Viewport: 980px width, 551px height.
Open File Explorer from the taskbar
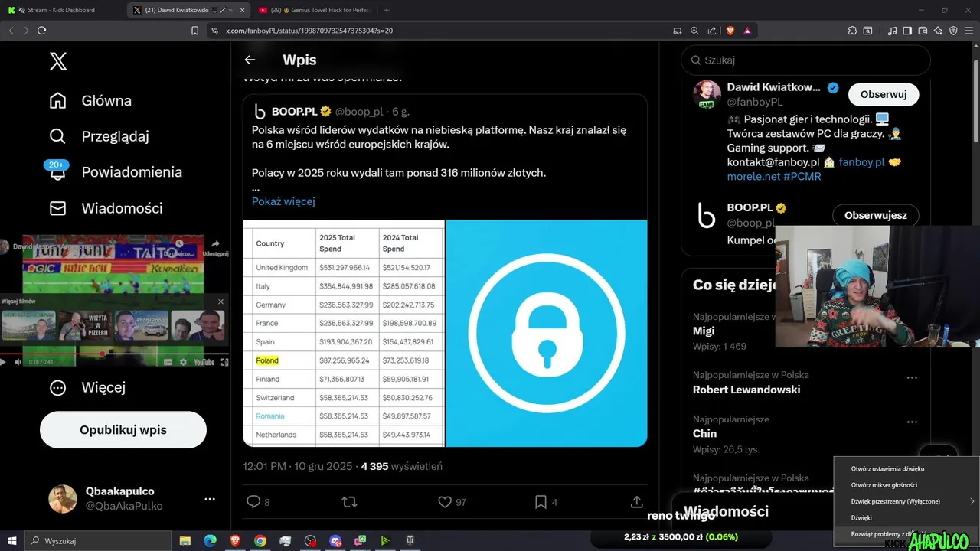tap(185, 540)
